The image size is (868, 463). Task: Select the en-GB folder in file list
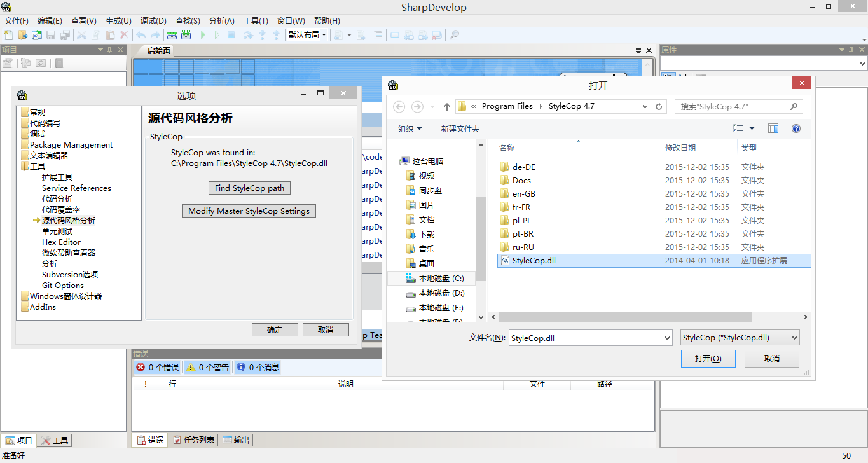tap(524, 193)
